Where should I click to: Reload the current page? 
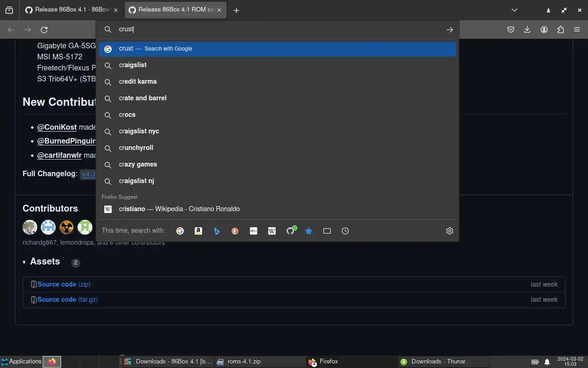pos(44,29)
